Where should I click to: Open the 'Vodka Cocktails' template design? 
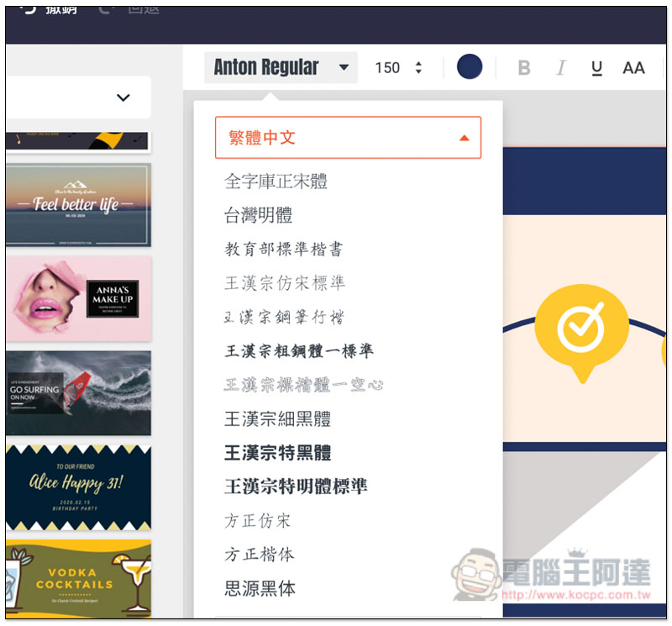tap(78, 580)
